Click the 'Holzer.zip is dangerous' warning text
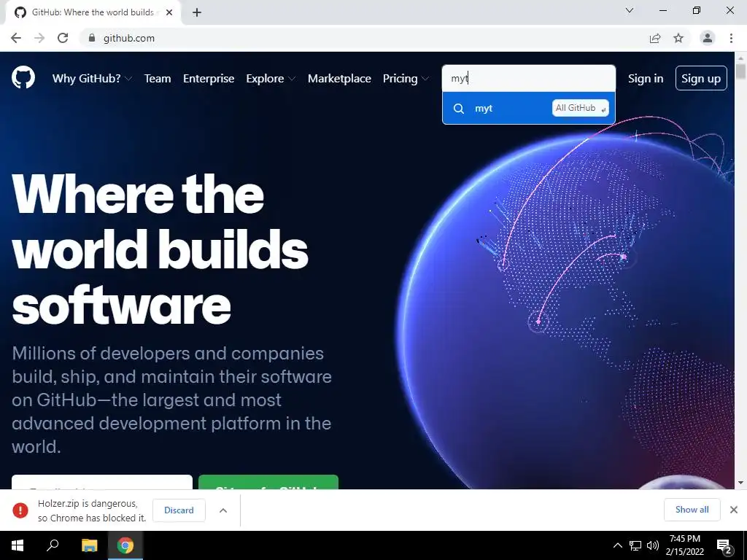747x560 pixels. pos(92,510)
